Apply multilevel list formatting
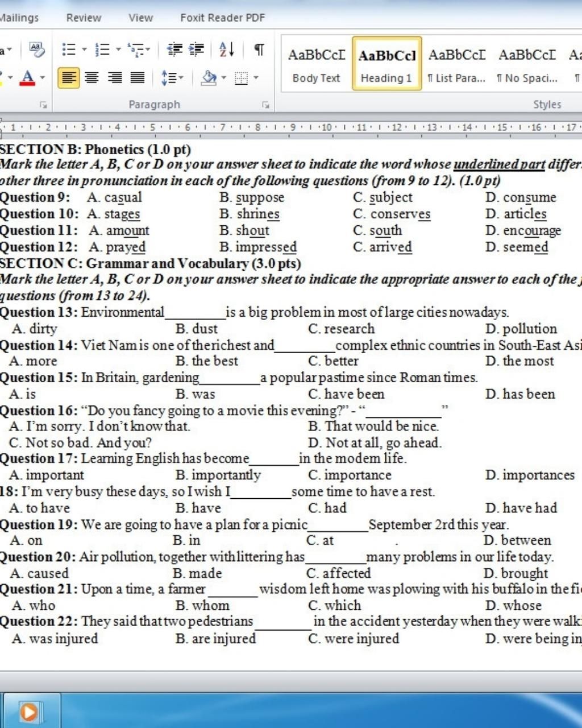The width and height of the screenshot is (582, 728). (x=135, y=50)
